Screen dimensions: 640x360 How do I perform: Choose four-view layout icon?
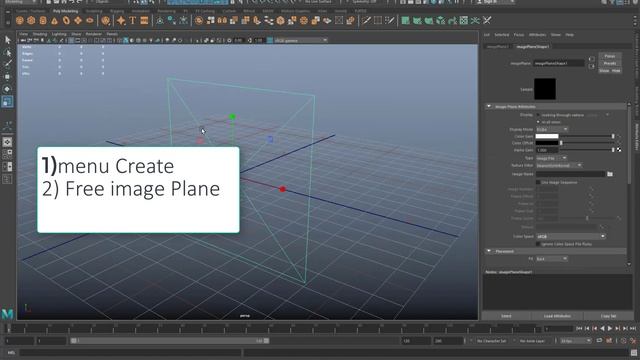coord(7,154)
